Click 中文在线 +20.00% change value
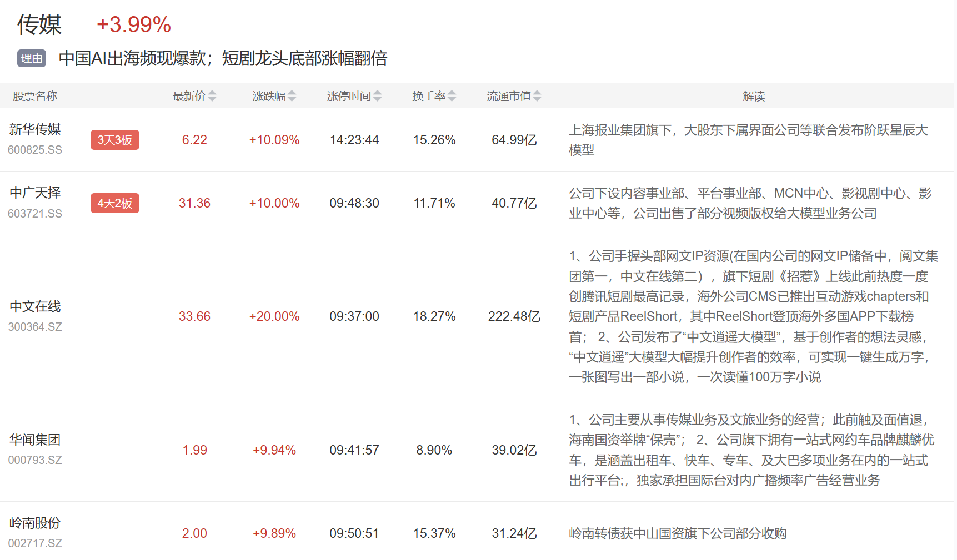957x560 pixels. (x=274, y=316)
